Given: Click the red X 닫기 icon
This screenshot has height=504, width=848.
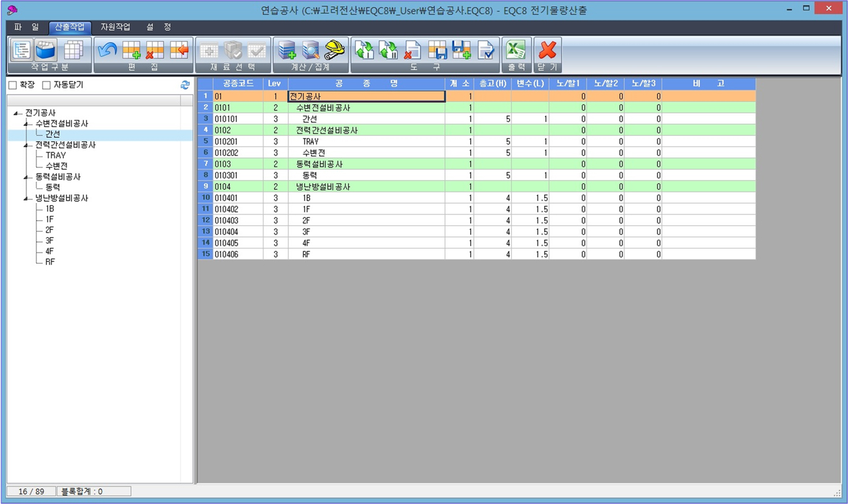Looking at the screenshot, I should coord(547,50).
